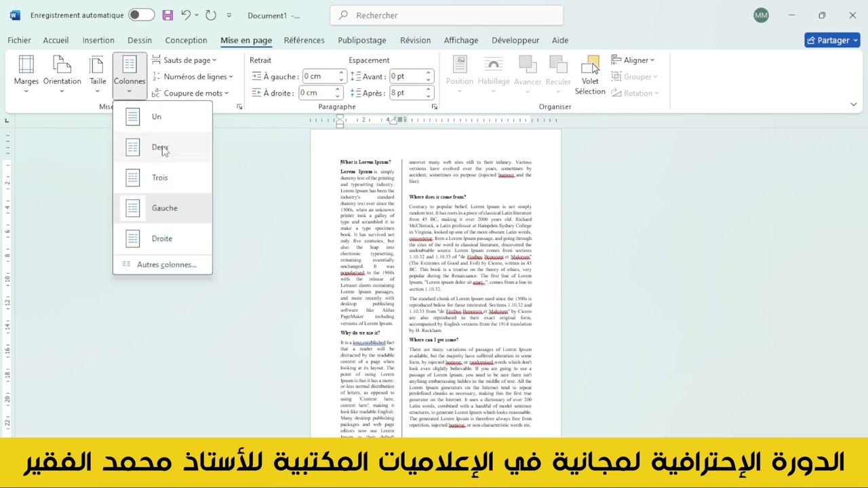The height and width of the screenshot is (488, 868).
Task: Edit the À gauche indent field
Action: (319, 76)
